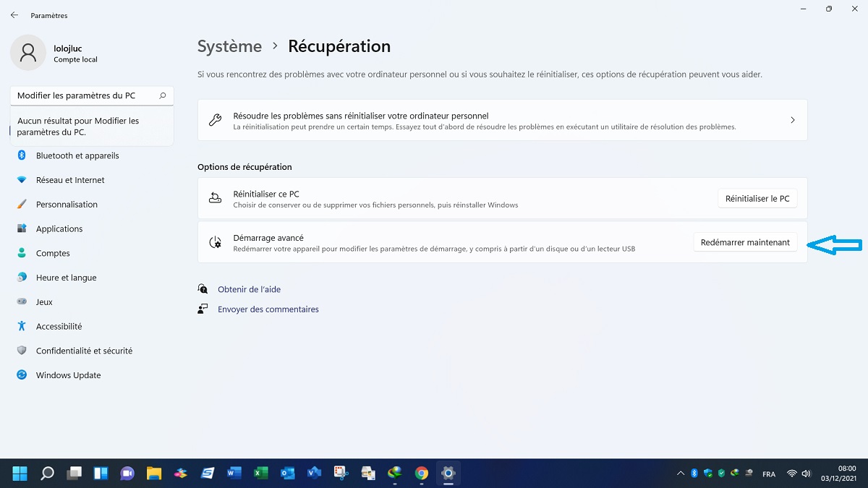Click the clock showing 08:00
The image size is (868, 488).
[847, 468]
